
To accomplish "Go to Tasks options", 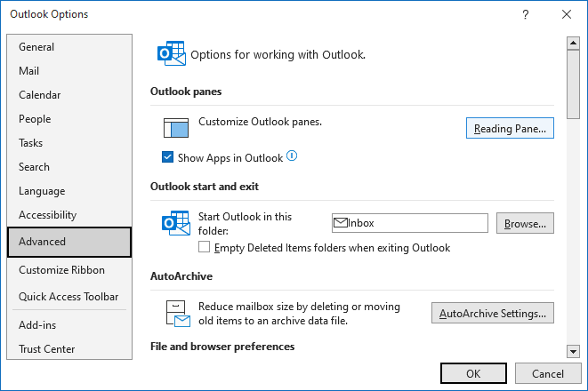I will click(x=69, y=143).
